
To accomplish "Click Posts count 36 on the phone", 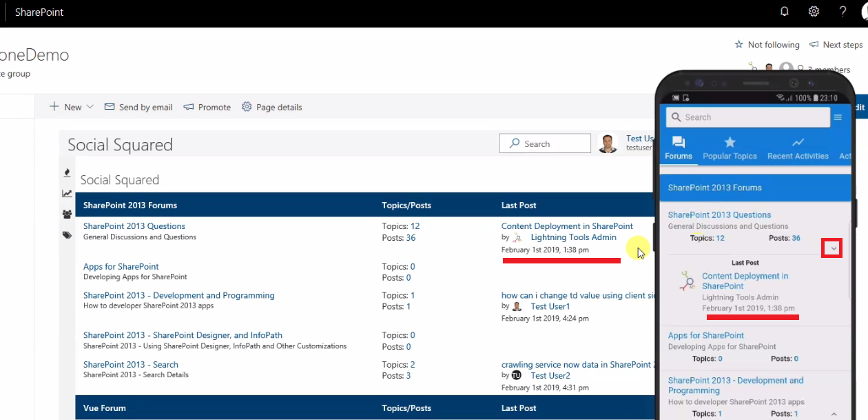I will pos(796,238).
